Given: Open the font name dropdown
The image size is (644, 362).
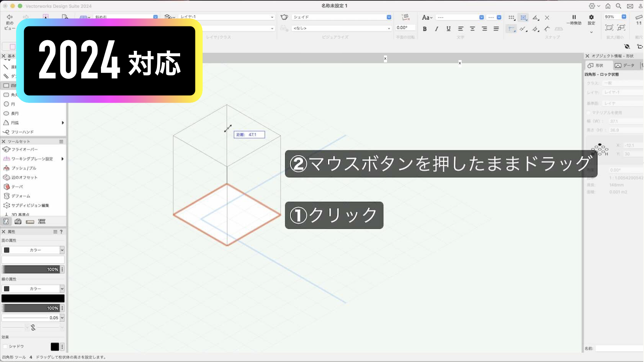Looking at the screenshot, I should tap(460, 18).
